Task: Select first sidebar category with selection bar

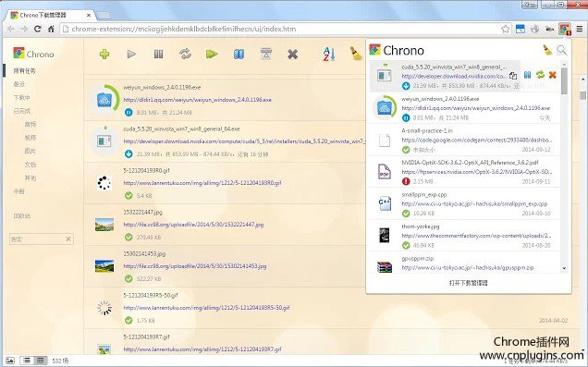Action: pos(25,71)
